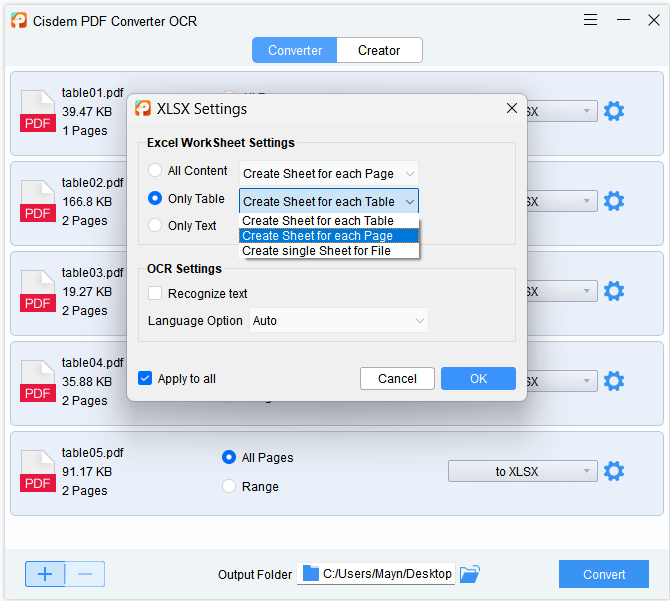Image resolution: width=670 pixels, height=601 pixels.
Task: Select the Only Table radio button
Action: [x=155, y=198]
